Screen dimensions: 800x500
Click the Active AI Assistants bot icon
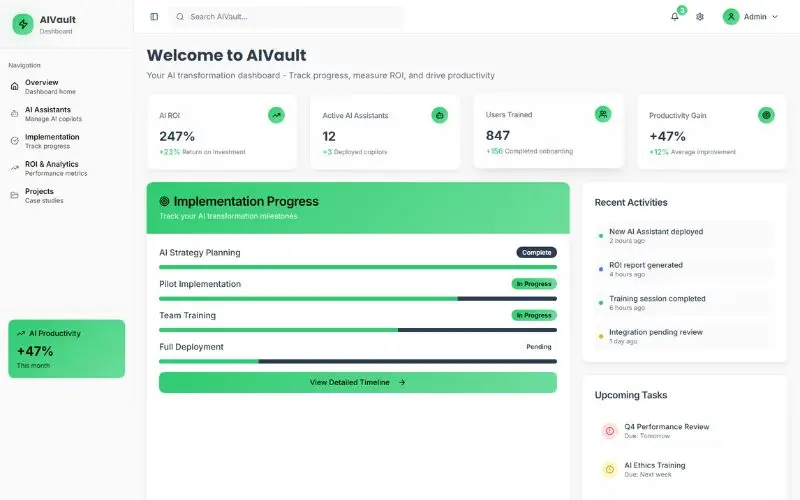pos(440,115)
